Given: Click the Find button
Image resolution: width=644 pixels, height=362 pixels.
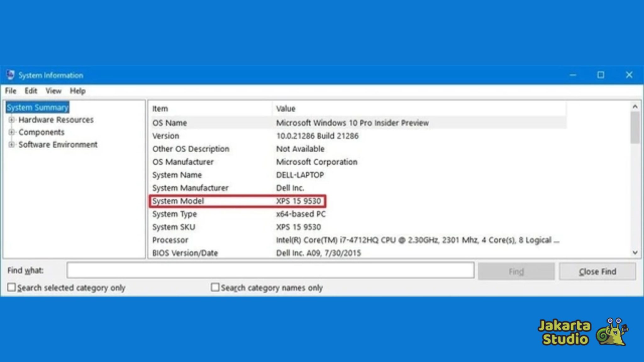Looking at the screenshot, I should click(x=516, y=271).
